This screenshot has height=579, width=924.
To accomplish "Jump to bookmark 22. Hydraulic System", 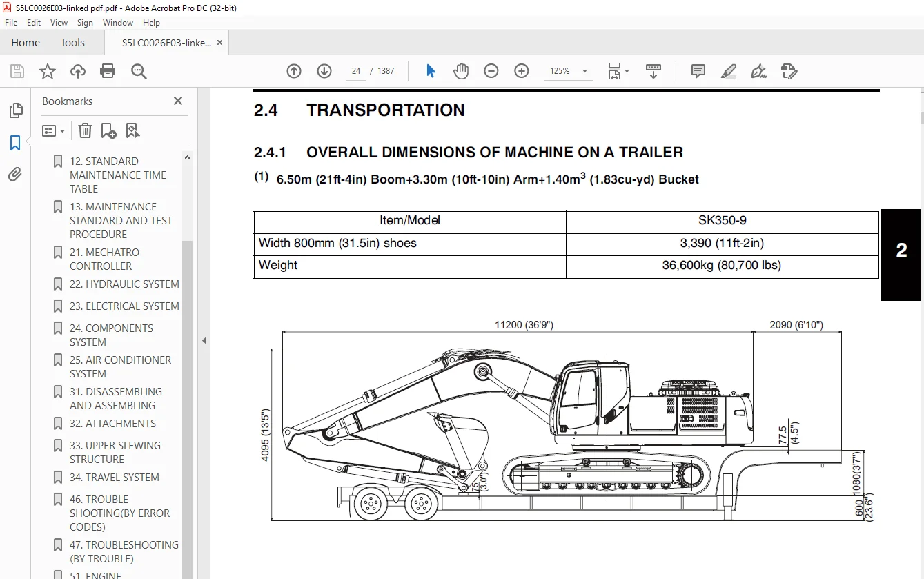I will 124,284.
